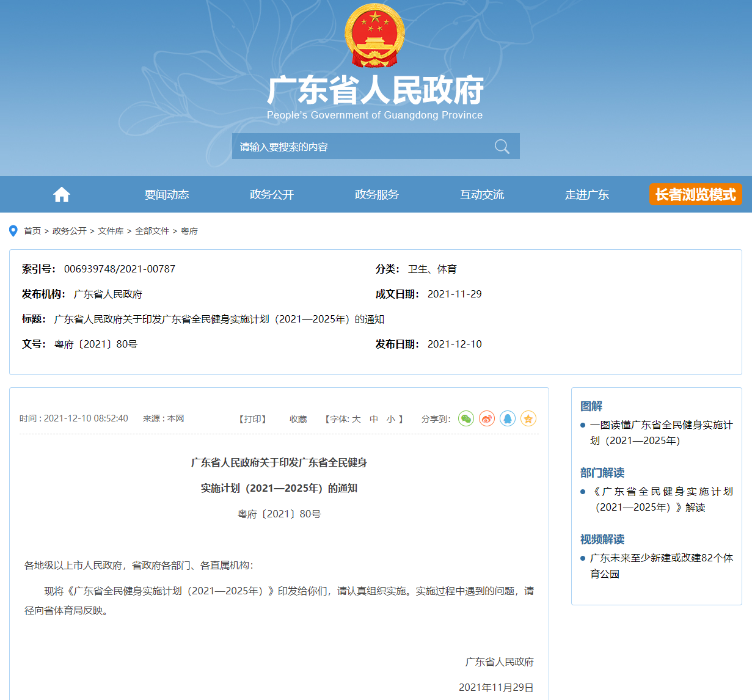Open 政务服务 menu
The image size is (752, 700).
pyautogui.click(x=377, y=195)
